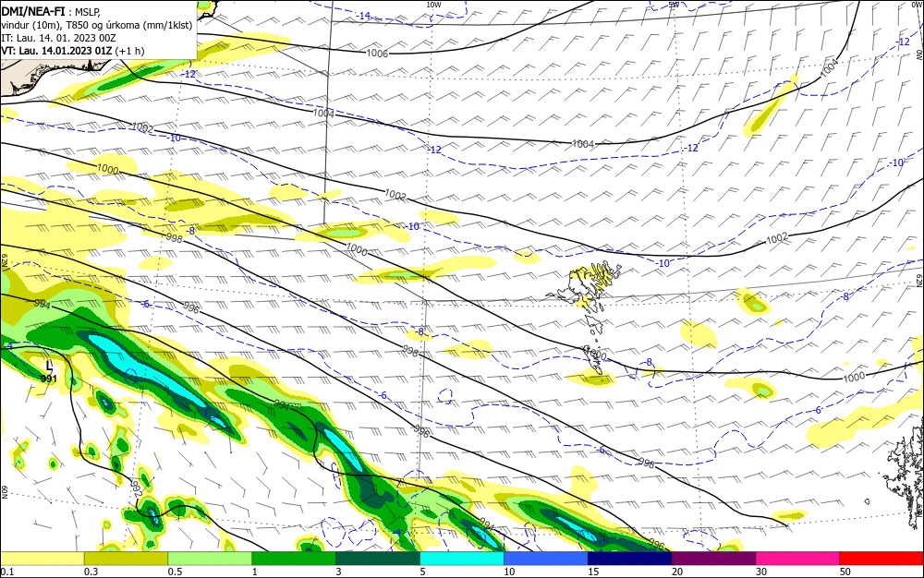Viewport: 924px width, 578px height.
Task: Select the dark green 3–5 legend color
Action: 378,559
